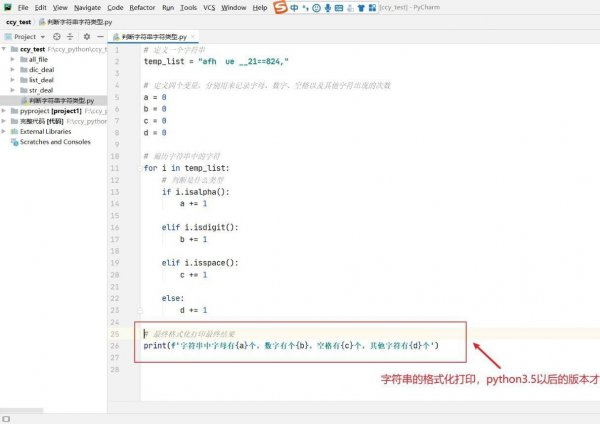Open the Sogou toolbox grid icon
This screenshot has width=600, height=424.
372,8
